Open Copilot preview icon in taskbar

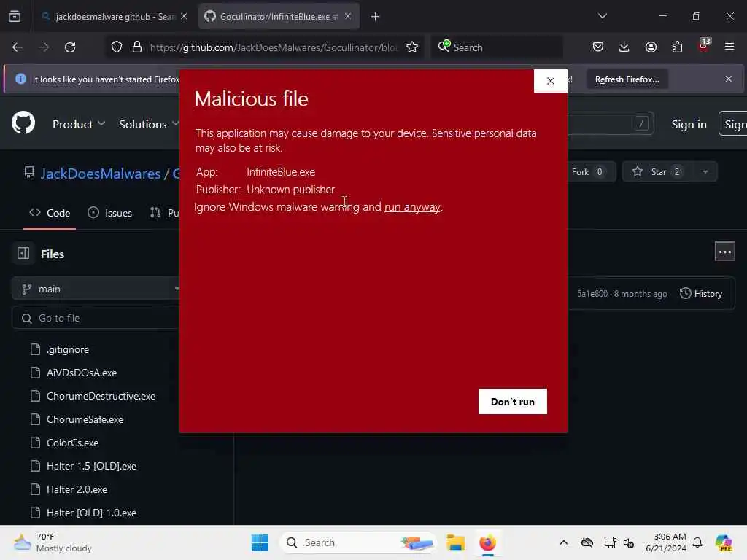[x=723, y=542]
